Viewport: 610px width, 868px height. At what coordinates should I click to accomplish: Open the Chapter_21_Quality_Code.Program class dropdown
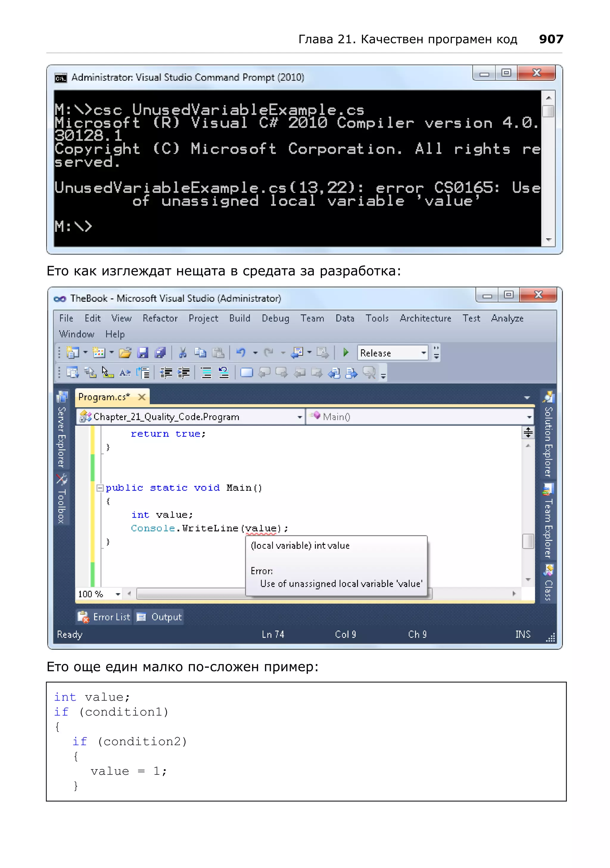coord(299,417)
